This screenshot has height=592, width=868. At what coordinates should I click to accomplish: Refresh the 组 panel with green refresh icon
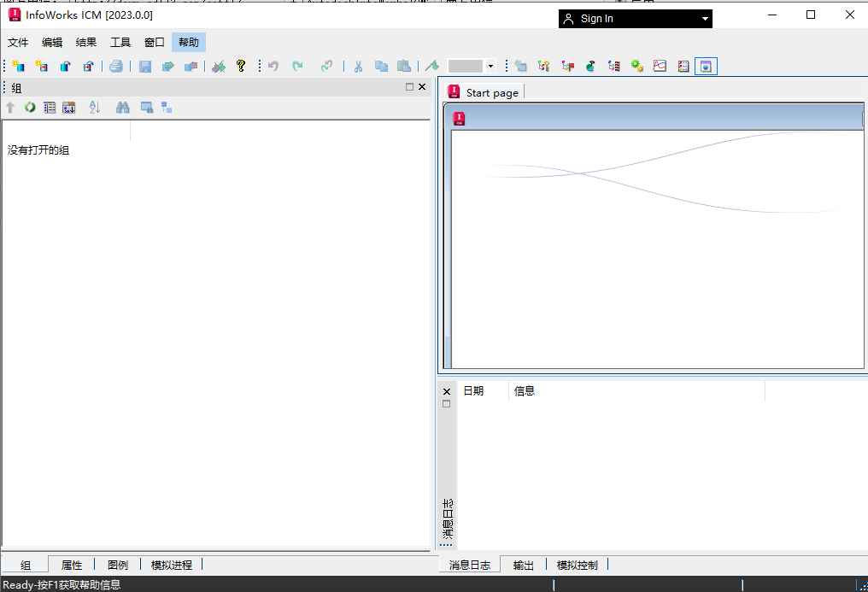tap(30, 107)
